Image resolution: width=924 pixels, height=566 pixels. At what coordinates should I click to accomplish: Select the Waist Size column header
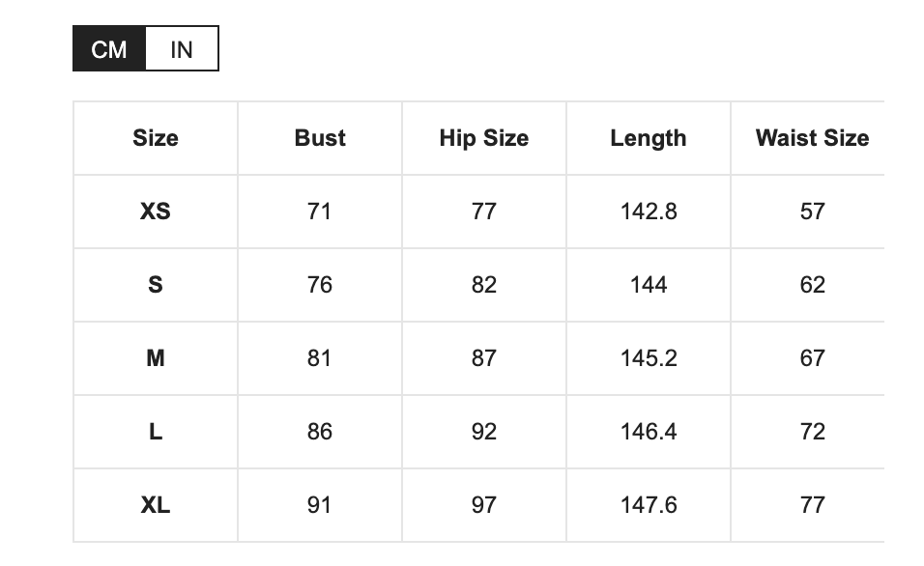(812, 138)
